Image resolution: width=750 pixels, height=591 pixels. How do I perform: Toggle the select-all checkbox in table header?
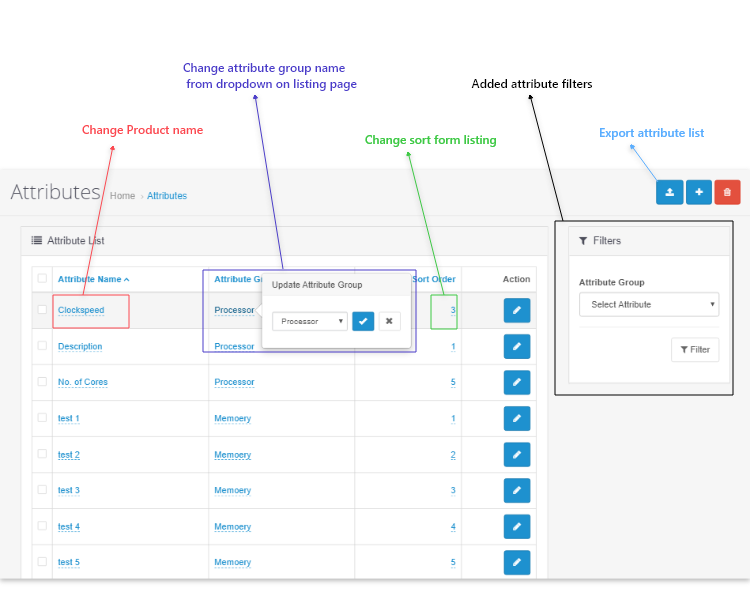[x=42, y=278]
